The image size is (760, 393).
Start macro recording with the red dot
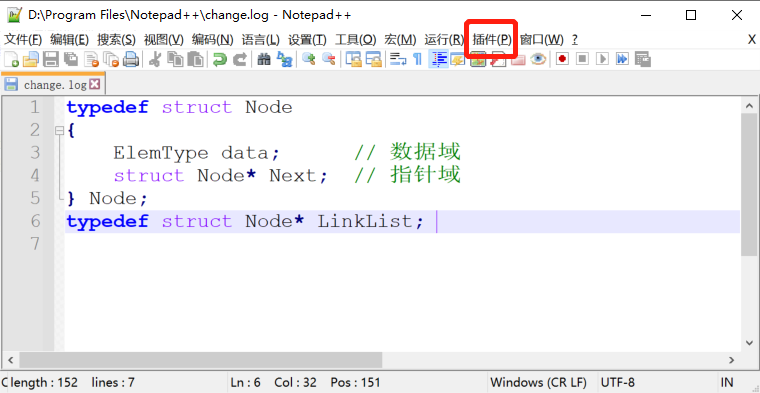pos(562,59)
